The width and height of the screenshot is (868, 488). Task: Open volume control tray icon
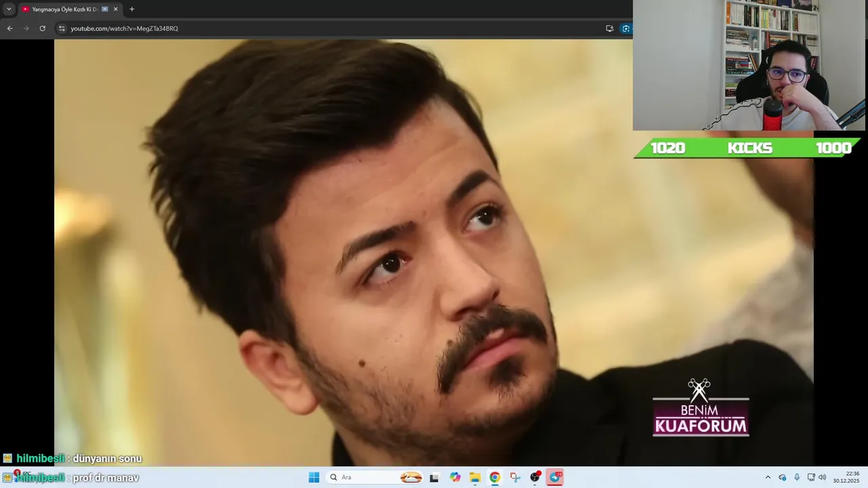point(823,477)
